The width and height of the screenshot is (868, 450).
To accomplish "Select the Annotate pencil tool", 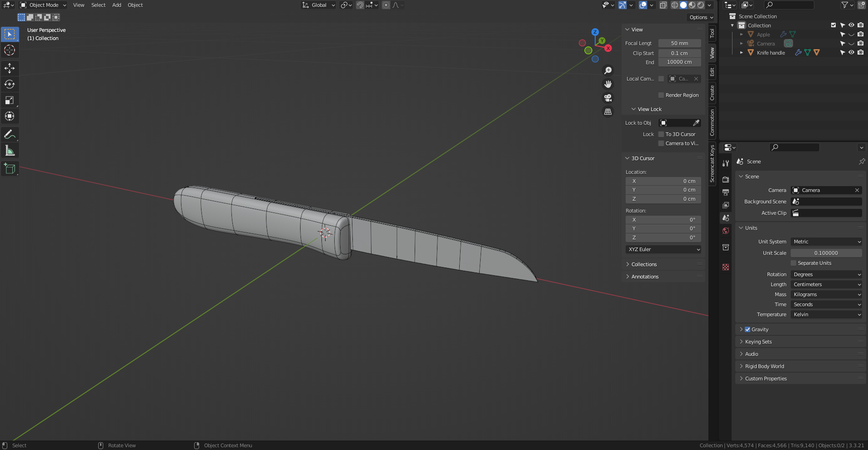I will click(10, 134).
